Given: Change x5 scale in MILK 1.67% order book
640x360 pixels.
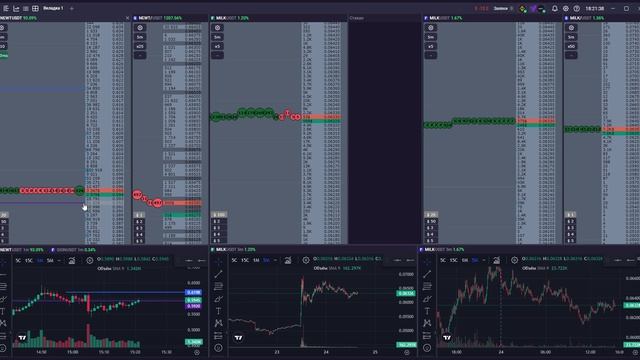Looking at the screenshot, I should [431, 46].
